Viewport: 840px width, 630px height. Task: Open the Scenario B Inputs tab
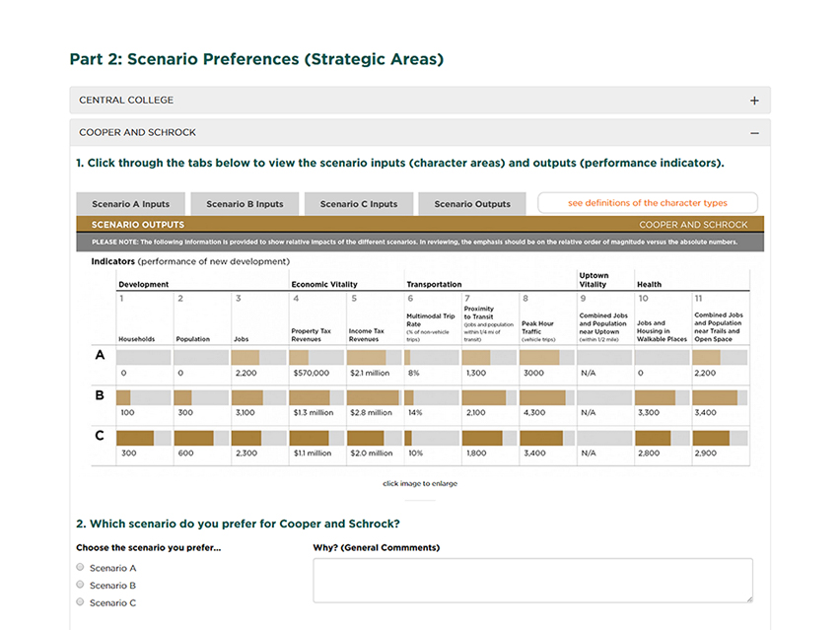pos(245,204)
